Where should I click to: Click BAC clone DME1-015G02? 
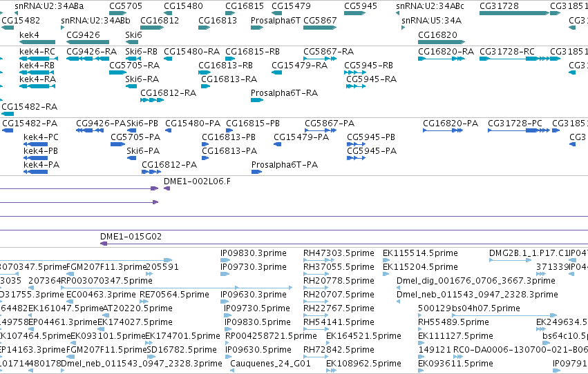131,237
